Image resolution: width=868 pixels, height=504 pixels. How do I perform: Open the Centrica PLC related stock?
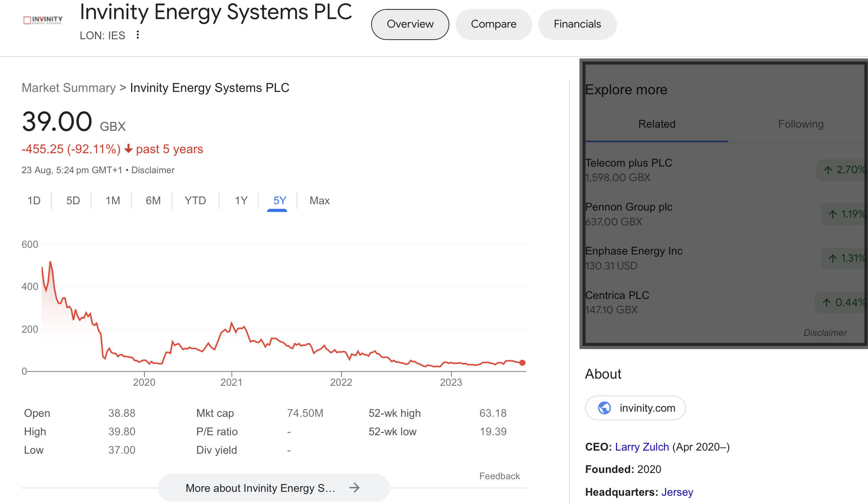725,302
